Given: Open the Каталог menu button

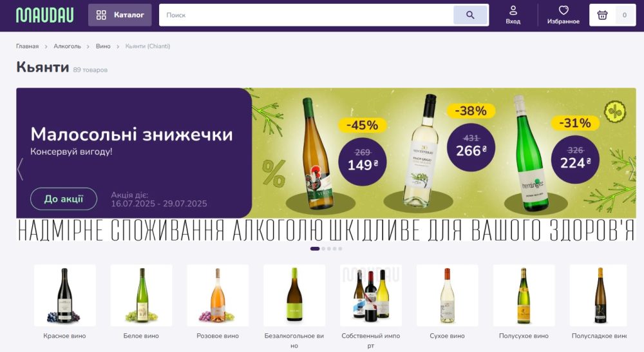Looking at the screenshot, I should (120, 15).
